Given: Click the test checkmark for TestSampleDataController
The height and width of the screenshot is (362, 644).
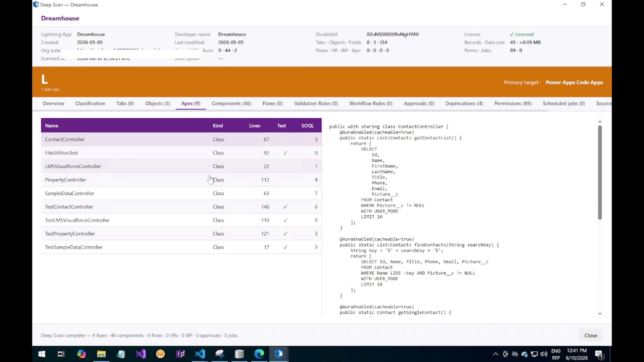Looking at the screenshot, I should click(x=285, y=247).
